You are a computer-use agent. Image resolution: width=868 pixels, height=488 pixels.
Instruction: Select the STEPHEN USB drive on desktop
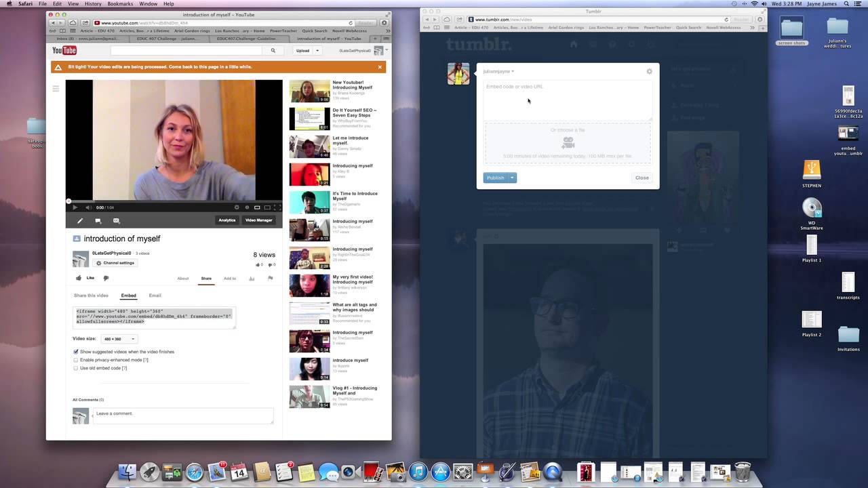812,174
